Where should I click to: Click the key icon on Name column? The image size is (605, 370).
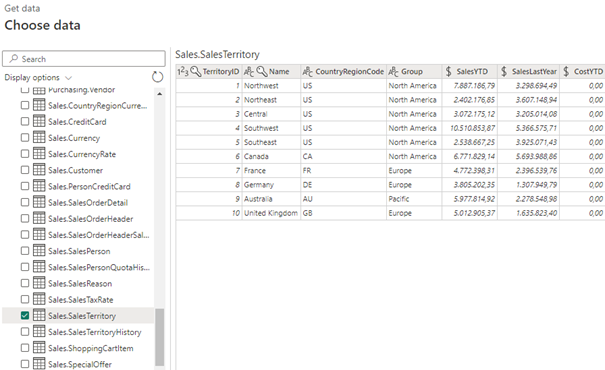pos(262,71)
